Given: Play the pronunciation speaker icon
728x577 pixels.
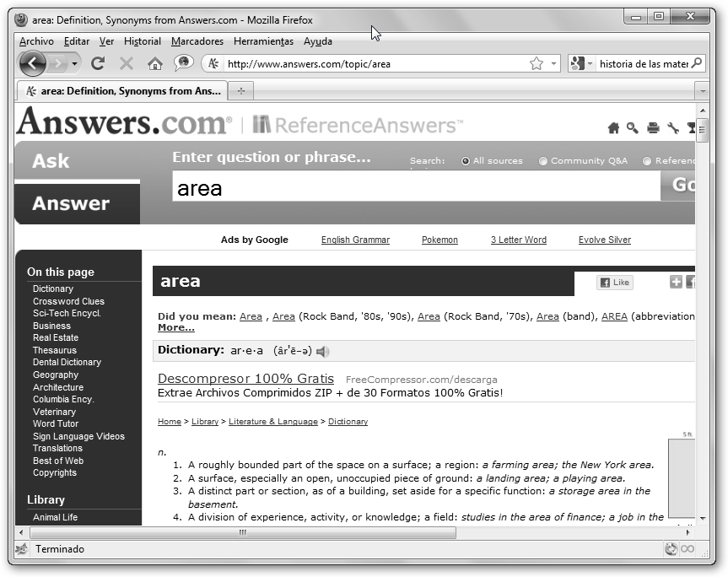Looking at the screenshot, I should [323, 351].
